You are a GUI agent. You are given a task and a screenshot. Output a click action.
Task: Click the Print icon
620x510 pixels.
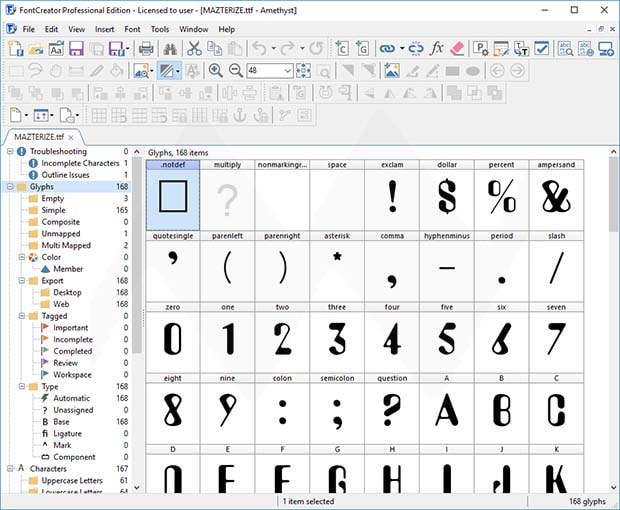point(146,48)
